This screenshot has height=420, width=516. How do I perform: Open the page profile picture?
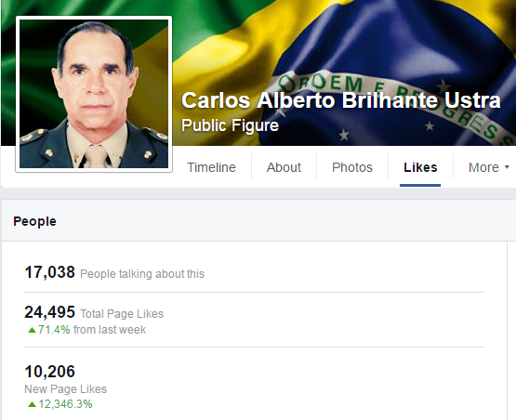pyautogui.click(x=94, y=94)
